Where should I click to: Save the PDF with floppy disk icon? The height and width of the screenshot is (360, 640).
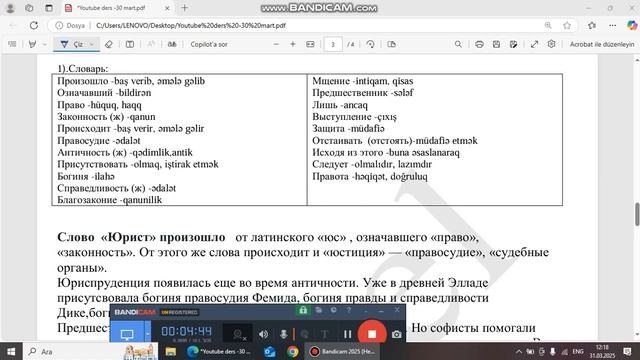pos(496,44)
